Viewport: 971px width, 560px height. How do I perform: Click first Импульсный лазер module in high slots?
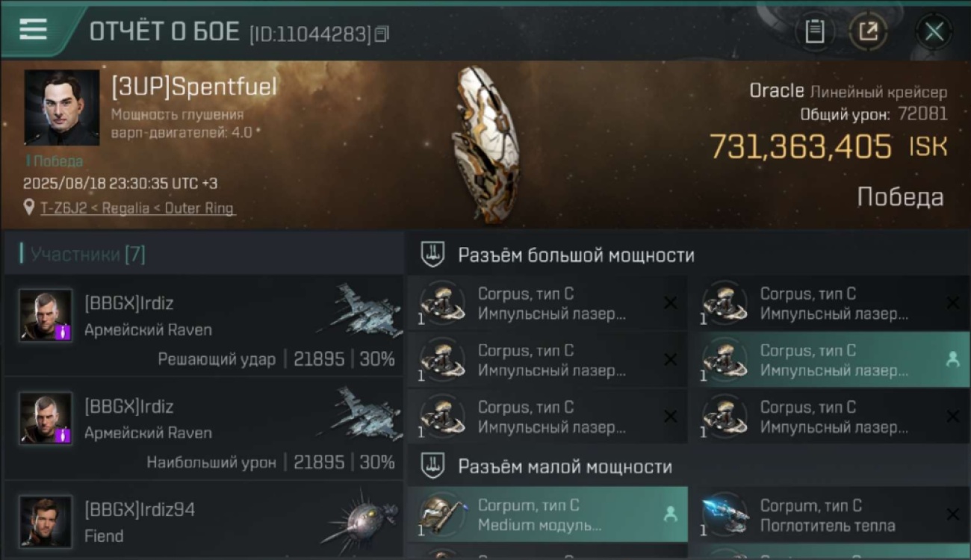[547, 303]
